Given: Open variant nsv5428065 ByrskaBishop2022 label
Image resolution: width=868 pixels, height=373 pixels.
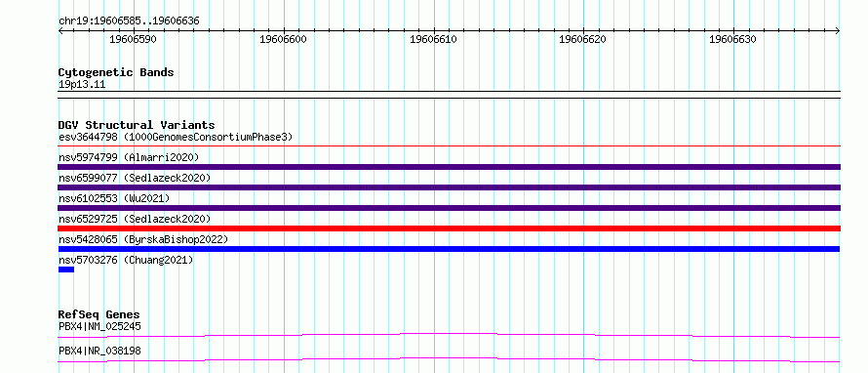Looking at the screenshot, I should click(x=143, y=239).
